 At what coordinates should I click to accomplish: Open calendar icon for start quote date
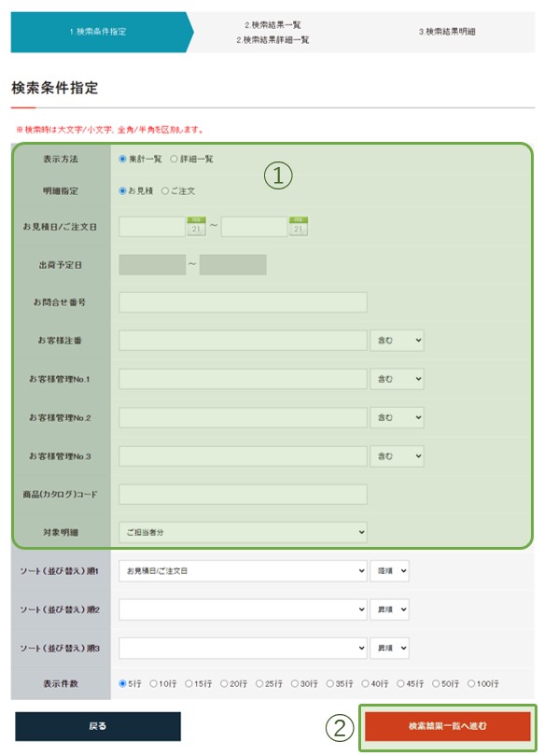(196, 226)
